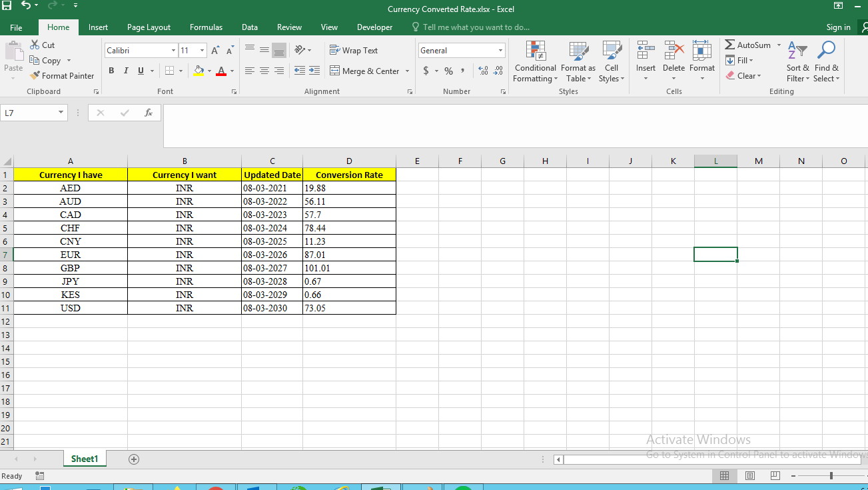868x490 pixels.
Task: Open the Name Box dropdown arrow
Action: pyautogui.click(x=61, y=113)
